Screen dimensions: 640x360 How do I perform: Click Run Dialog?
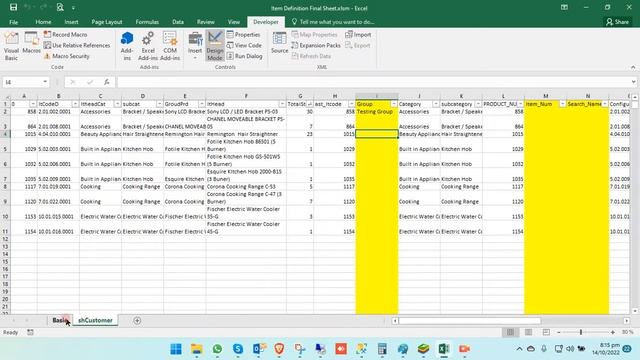(244, 56)
